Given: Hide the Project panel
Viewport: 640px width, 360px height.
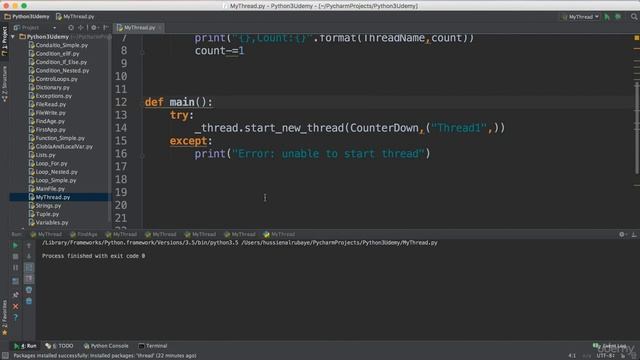Looking at the screenshot, I should pyautogui.click(x=106, y=28).
